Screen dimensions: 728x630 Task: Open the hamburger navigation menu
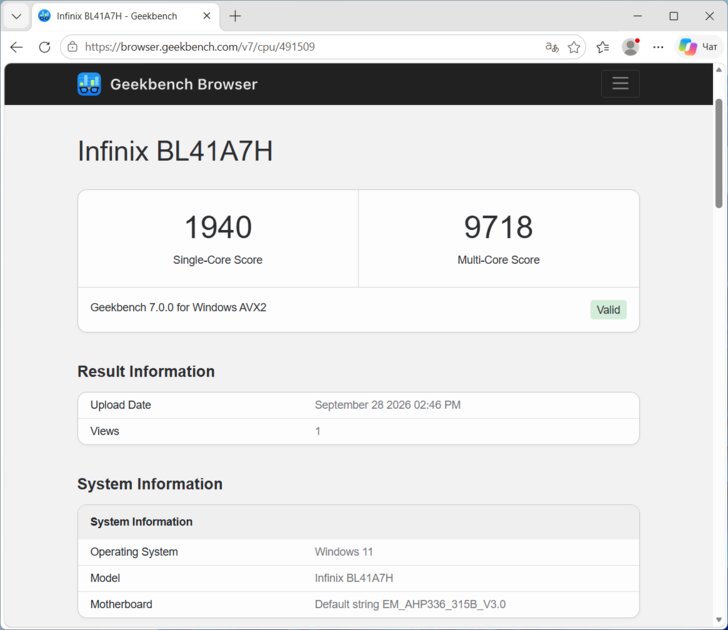(620, 84)
